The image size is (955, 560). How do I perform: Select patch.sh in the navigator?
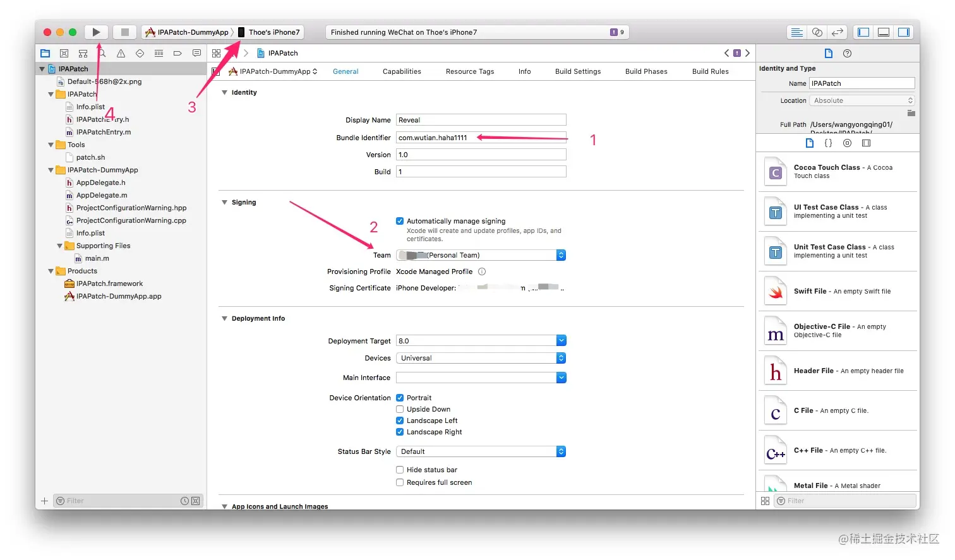pos(90,157)
